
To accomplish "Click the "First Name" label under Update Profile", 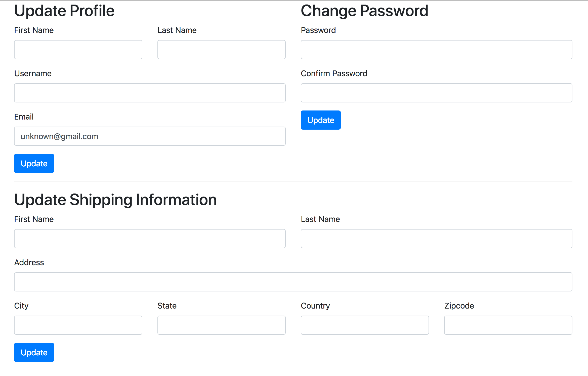I will (x=34, y=30).
